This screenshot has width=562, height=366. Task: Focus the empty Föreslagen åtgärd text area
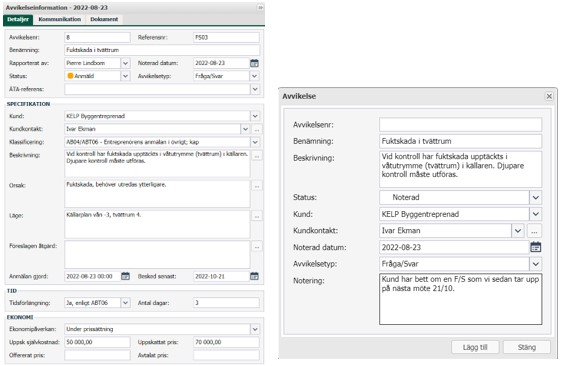[157, 254]
